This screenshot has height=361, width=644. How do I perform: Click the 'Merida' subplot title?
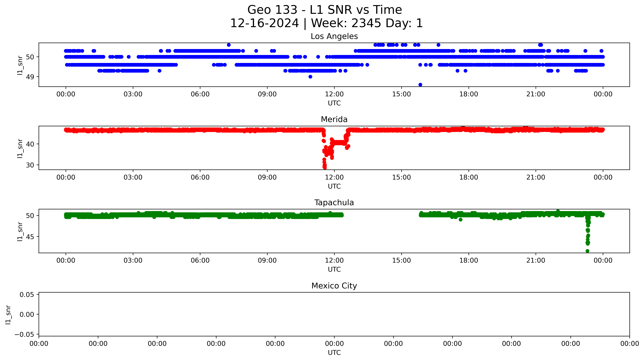coord(334,119)
